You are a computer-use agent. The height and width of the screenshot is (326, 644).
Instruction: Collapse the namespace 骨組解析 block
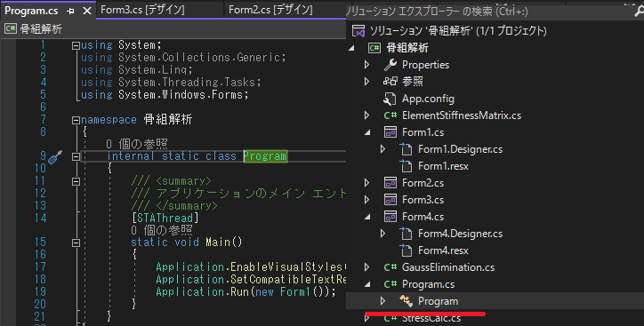coord(76,120)
